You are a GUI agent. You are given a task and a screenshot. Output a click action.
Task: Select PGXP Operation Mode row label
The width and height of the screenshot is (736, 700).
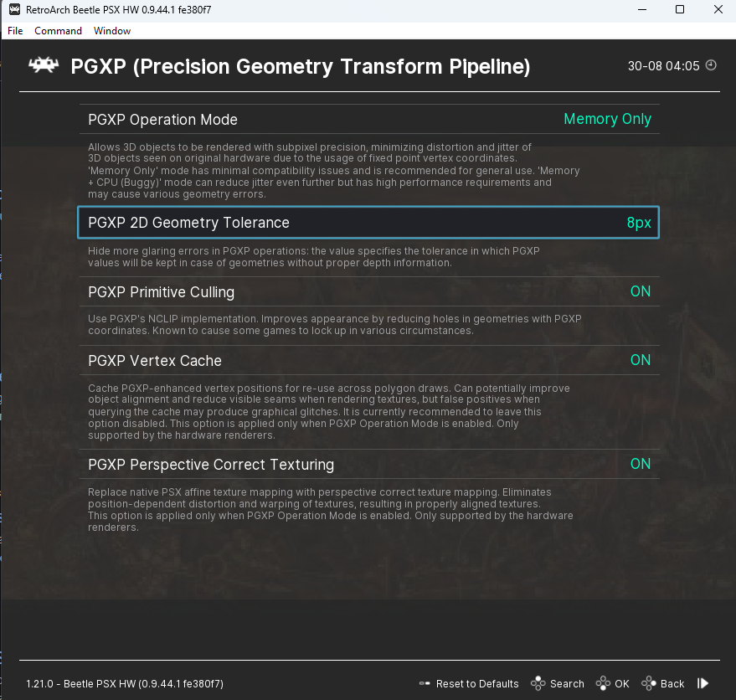pyautogui.click(x=163, y=120)
